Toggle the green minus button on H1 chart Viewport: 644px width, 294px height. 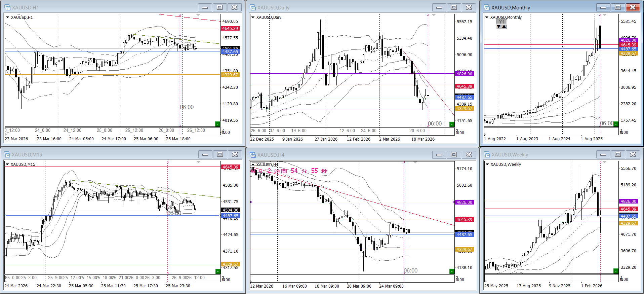pos(217,124)
